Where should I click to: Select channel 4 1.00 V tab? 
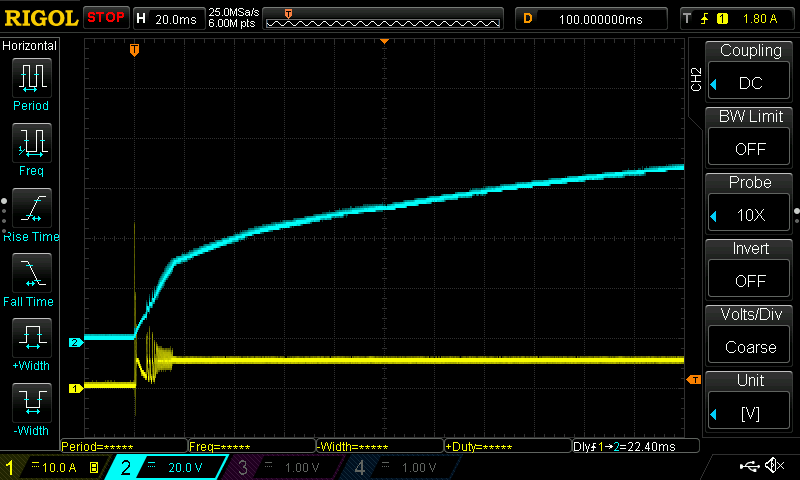[401, 467]
